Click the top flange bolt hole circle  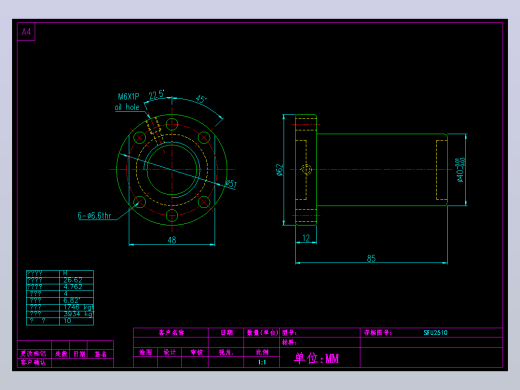(172, 124)
